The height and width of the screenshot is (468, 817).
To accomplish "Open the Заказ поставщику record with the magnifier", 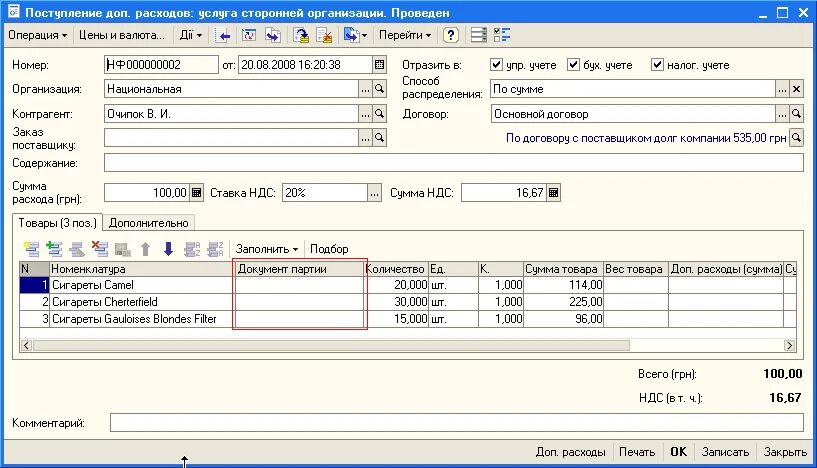I will coord(379,138).
